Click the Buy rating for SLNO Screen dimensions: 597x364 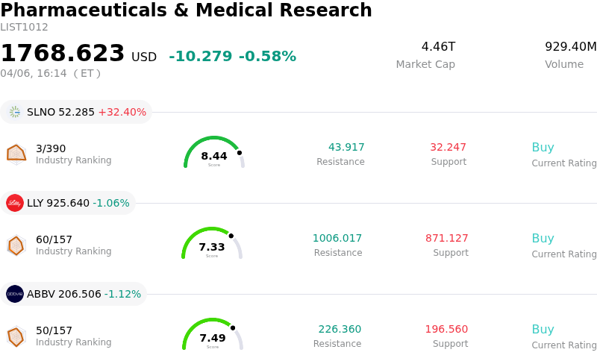(x=543, y=148)
